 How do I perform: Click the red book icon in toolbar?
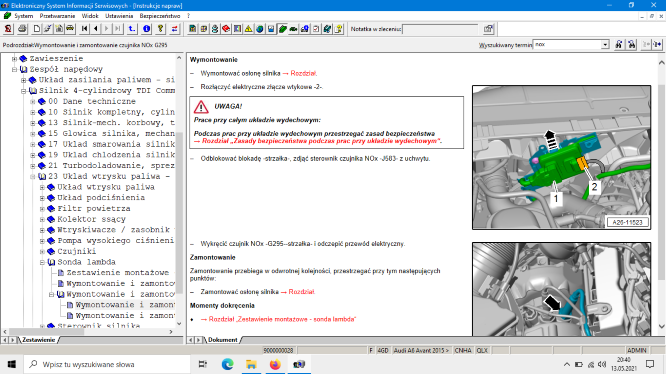(x=226, y=29)
